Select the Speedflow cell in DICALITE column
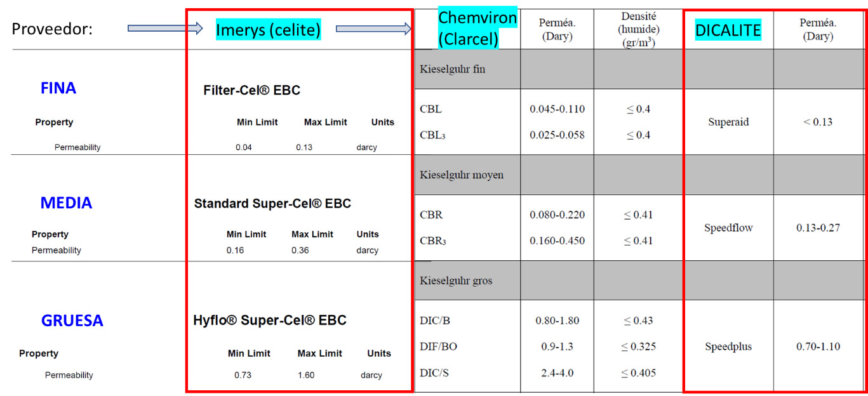The height and width of the screenshot is (396, 868). point(728,227)
